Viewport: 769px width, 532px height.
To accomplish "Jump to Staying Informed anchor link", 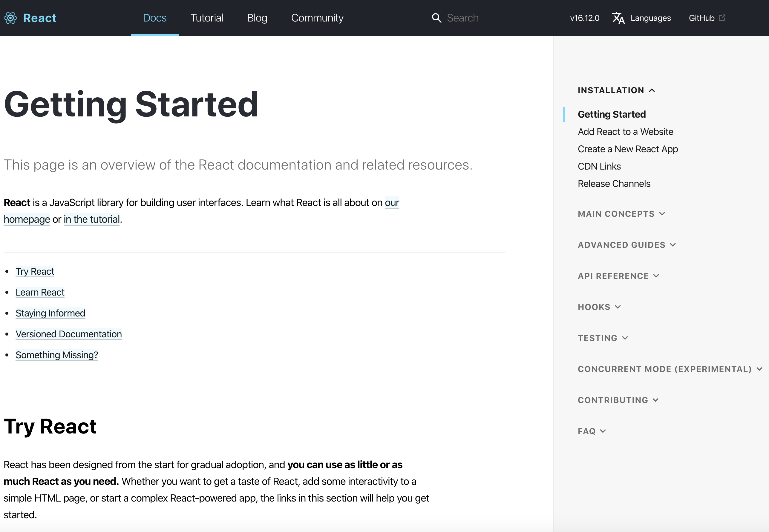I will [x=50, y=313].
